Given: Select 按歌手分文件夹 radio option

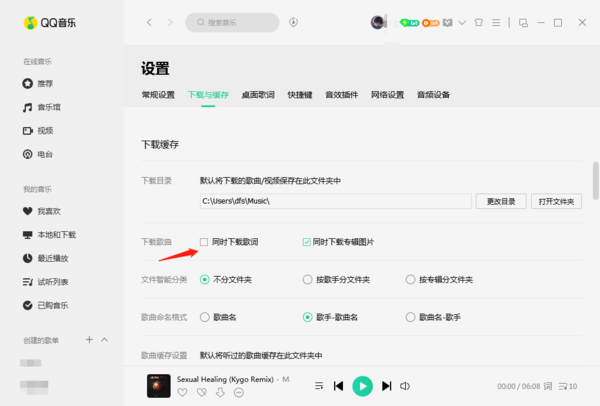Looking at the screenshot, I should [x=307, y=279].
